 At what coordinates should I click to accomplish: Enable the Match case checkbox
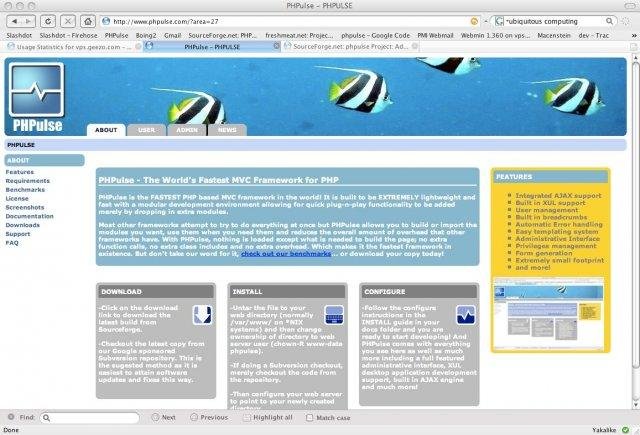point(310,417)
